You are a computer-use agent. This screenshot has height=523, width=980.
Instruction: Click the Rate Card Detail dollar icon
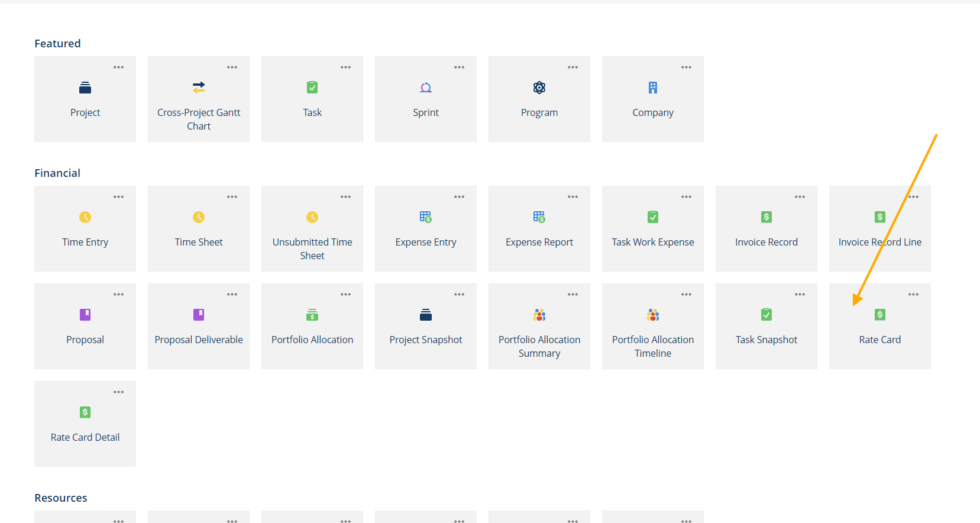(85, 412)
